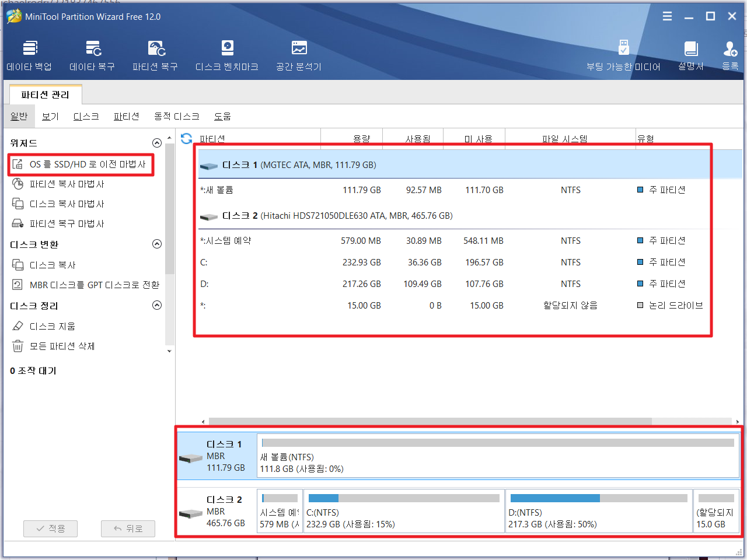This screenshot has width=747, height=560.
Task: Open 디스크 벤치마크 tool
Action: click(x=227, y=56)
